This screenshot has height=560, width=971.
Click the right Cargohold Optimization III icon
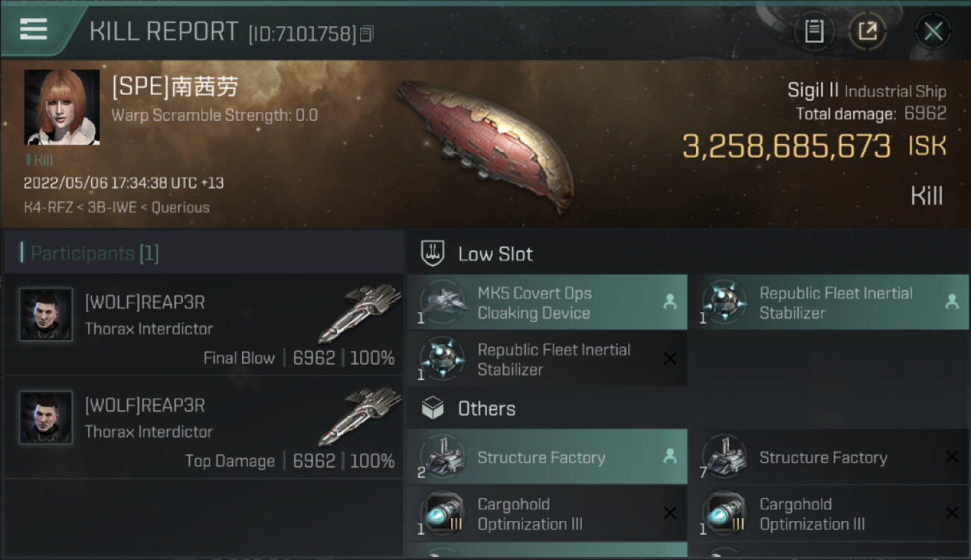click(x=724, y=514)
